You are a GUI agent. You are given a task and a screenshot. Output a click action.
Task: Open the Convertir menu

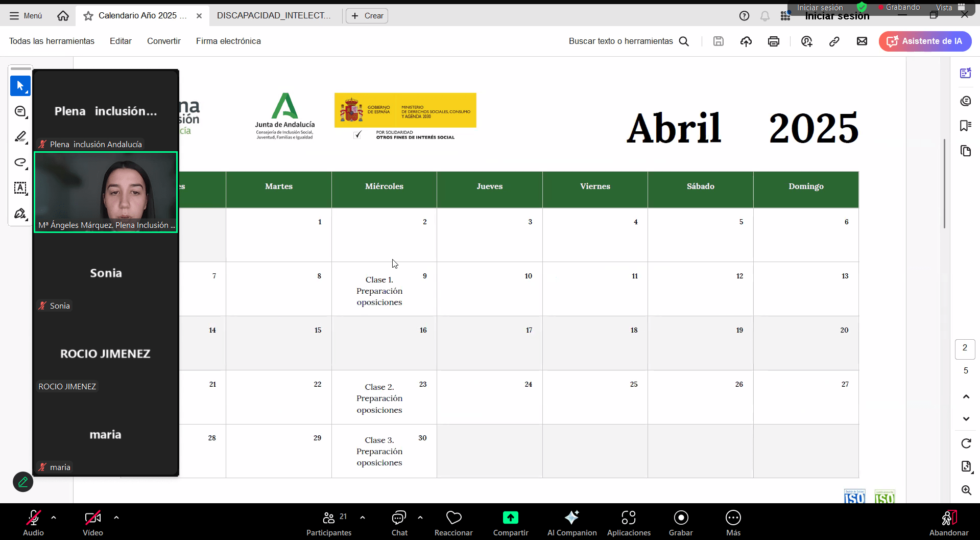pyautogui.click(x=163, y=41)
